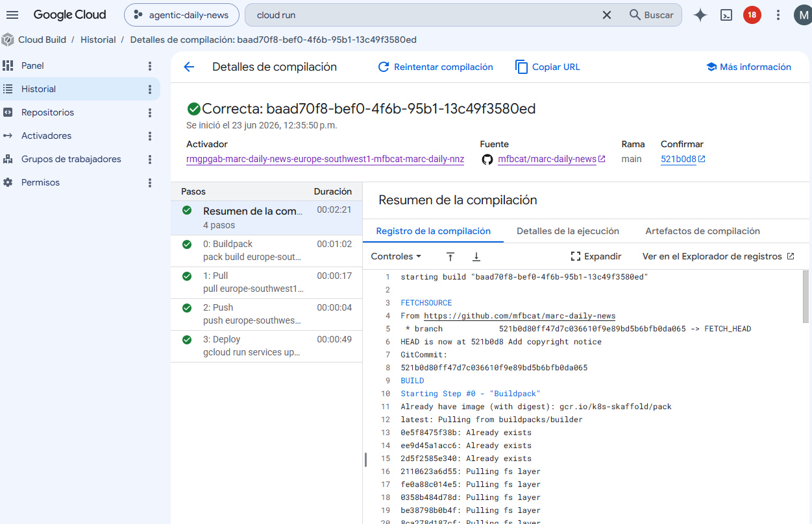
Task: Click the panel resize handle beside log
Action: coord(365,460)
